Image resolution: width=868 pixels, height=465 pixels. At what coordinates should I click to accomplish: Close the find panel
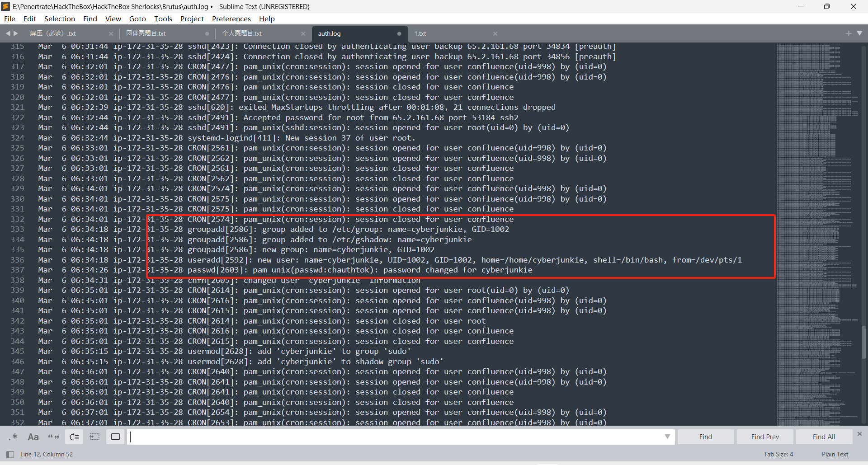click(859, 434)
